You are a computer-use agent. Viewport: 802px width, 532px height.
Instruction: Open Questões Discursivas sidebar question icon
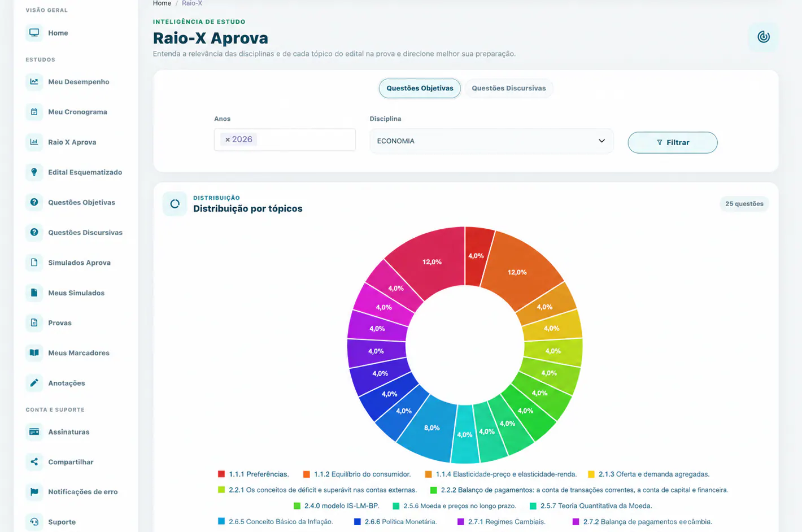coord(34,232)
